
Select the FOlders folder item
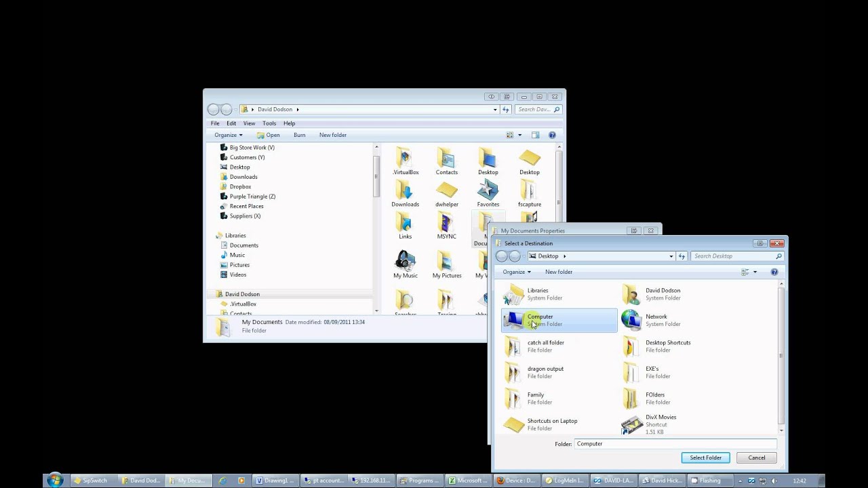[x=678, y=399]
